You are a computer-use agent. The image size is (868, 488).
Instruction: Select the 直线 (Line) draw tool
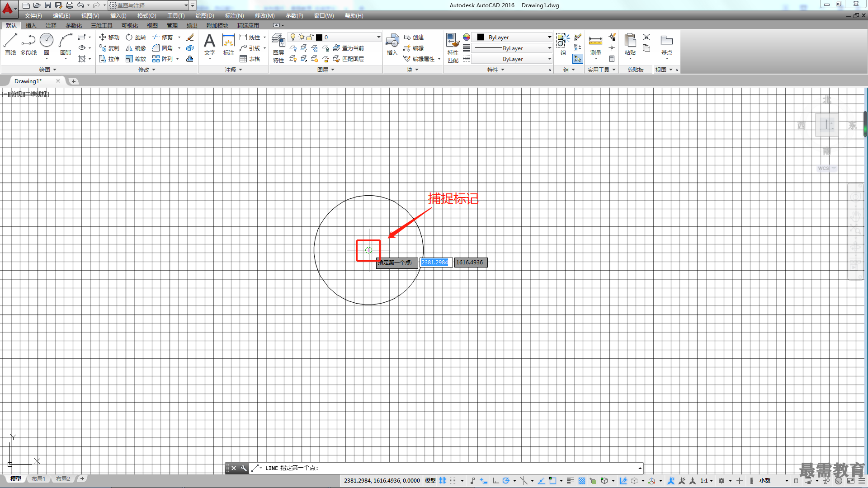[10, 44]
